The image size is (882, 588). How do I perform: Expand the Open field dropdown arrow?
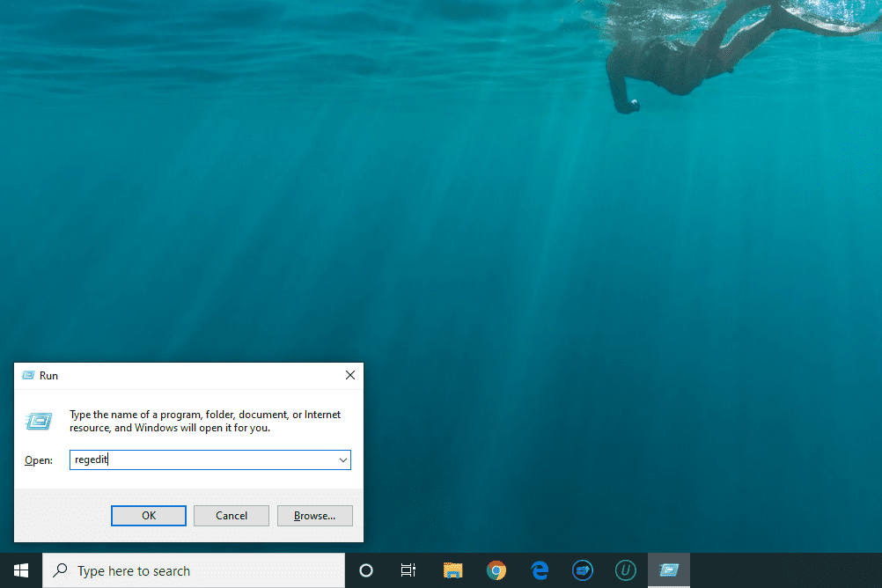point(342,459)
